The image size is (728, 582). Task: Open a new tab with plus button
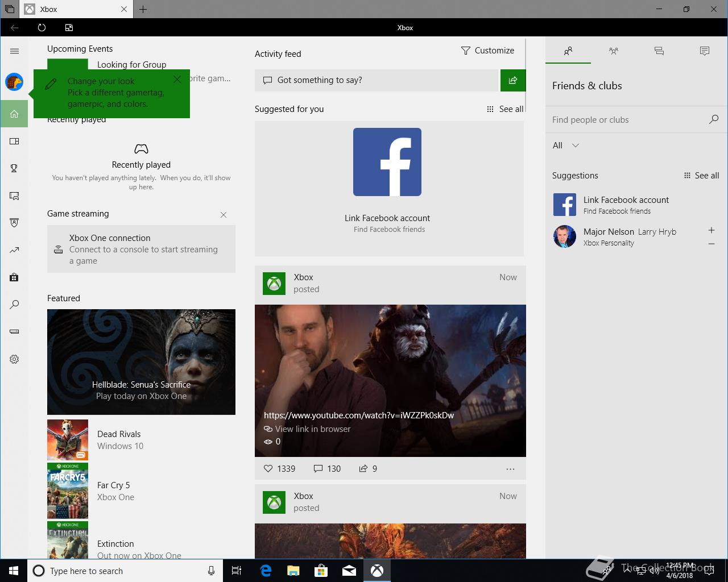[x=143, y=9]
